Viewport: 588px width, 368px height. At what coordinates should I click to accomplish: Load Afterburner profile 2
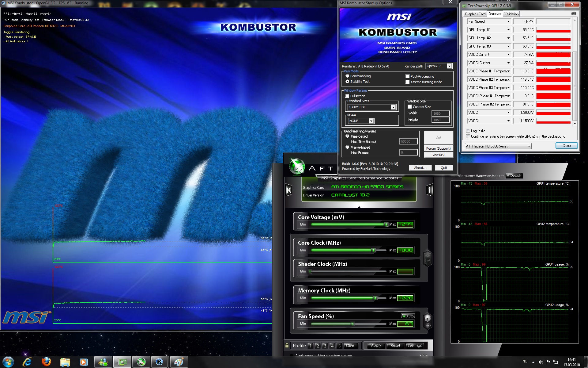(318, 346)
